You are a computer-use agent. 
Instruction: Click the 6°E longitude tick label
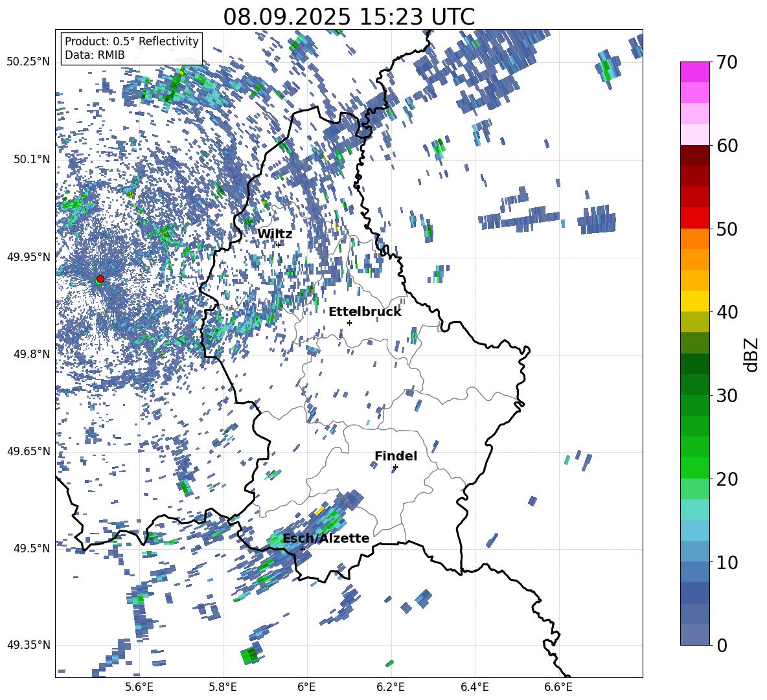306,687
